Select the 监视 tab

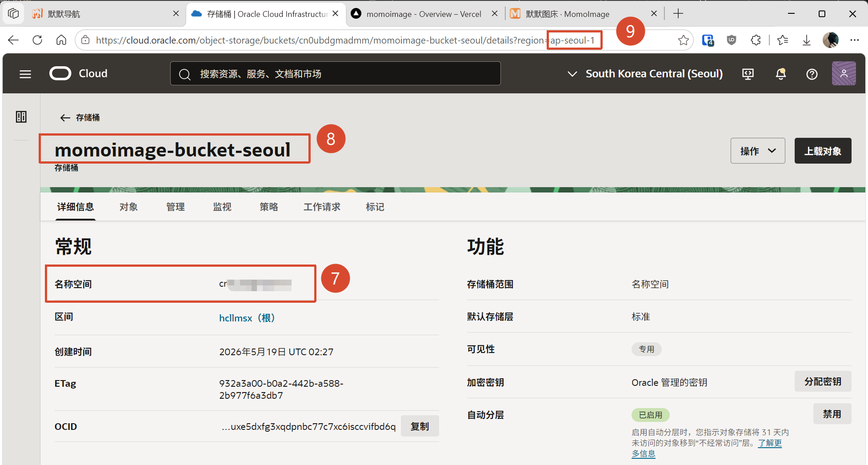pos(222,207)
